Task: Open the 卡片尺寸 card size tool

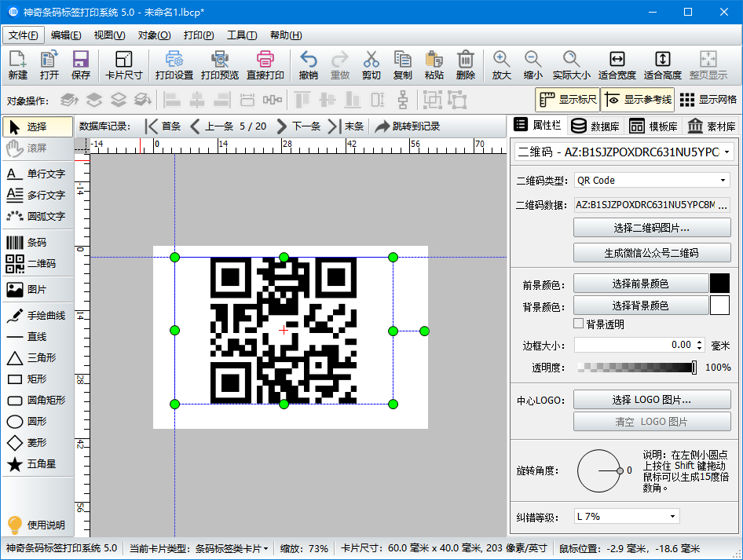Action: (123, 65)
